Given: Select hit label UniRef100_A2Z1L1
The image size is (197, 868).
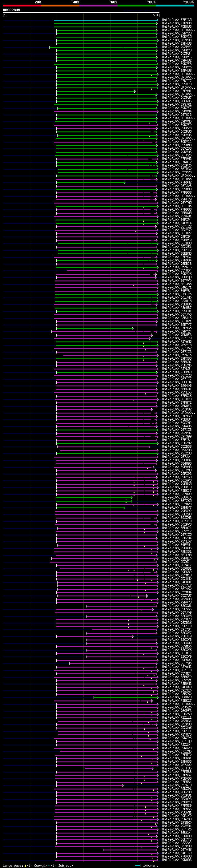Looking at the screenshot, I should click(x=177, y=718).
